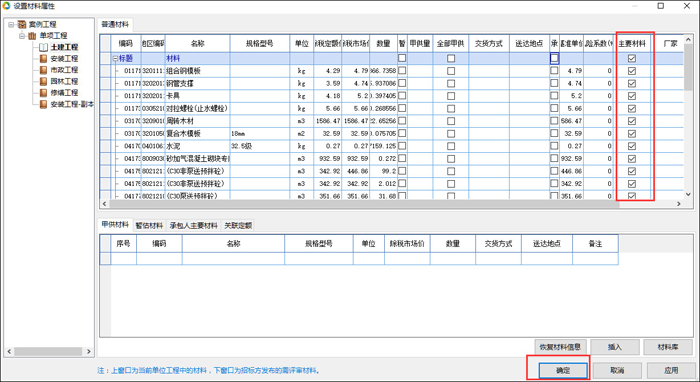Check 暂 checkbox for 组合钢模板 row
Image resolution: width=700 pixels, height=382 pixels.
tap(402, 71)
